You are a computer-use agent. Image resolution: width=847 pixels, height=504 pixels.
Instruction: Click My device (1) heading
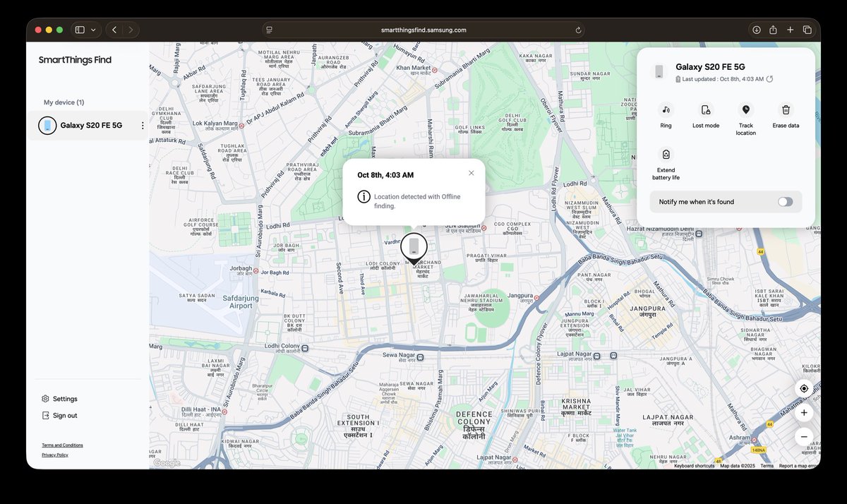[x=64, y=102]
